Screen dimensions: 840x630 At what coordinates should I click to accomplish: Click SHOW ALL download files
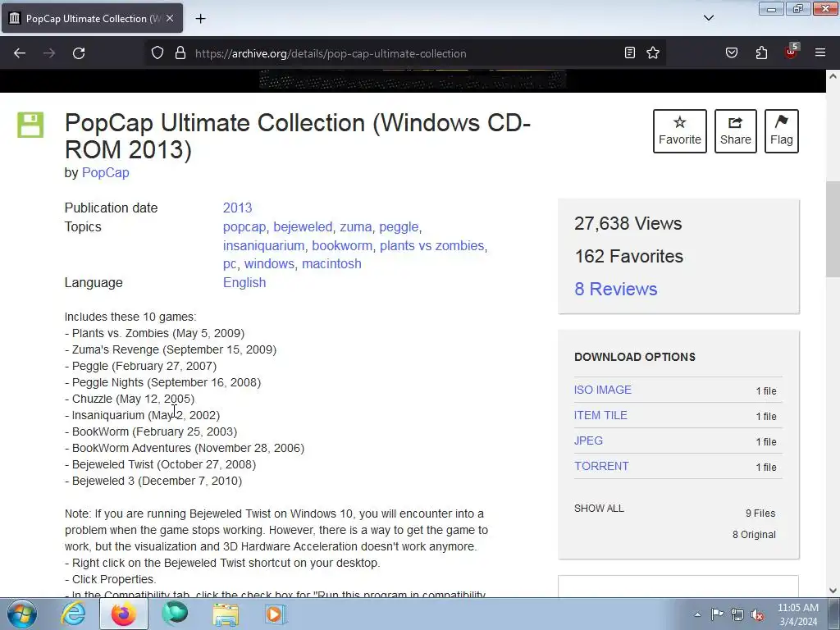(x=599, y=509)
